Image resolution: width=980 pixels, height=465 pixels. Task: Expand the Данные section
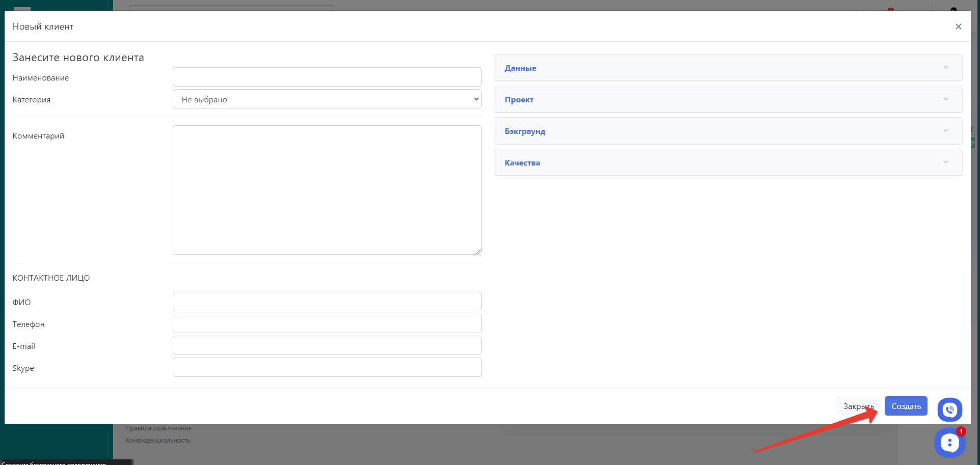pos(520,68)
